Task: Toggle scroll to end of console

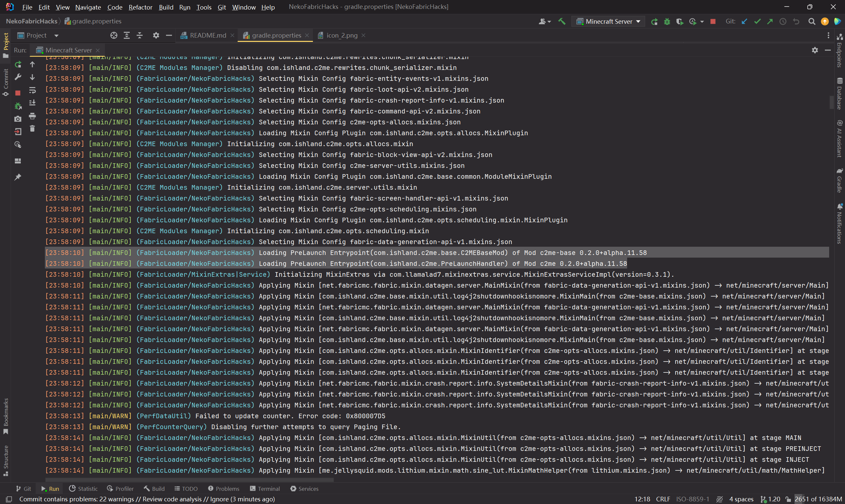Action: [32, 103]
